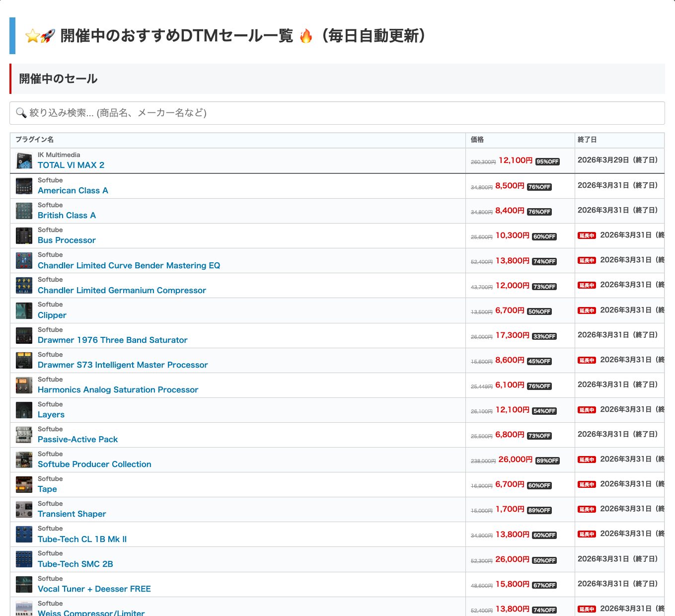Click the 延長中 badge in Clipper row
This screenshot has width=675, height=616.
587,310
